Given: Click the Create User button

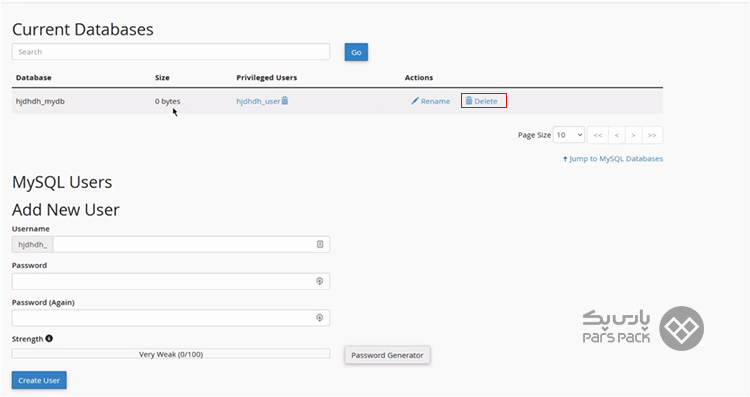Looking at the screenshot, I should [39, 380].
